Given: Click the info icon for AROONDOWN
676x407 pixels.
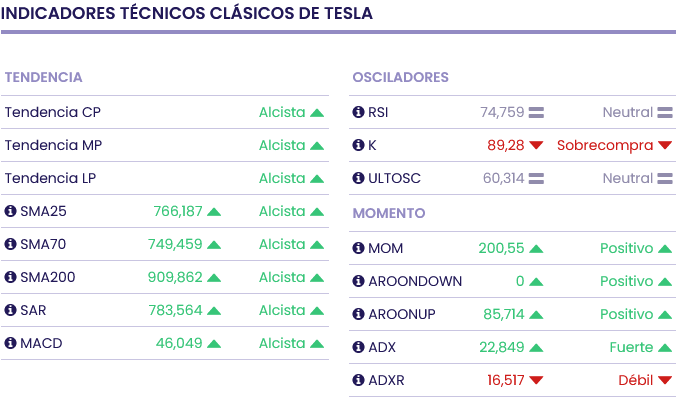Looking at the screenshot, I should tap(359, 281).
